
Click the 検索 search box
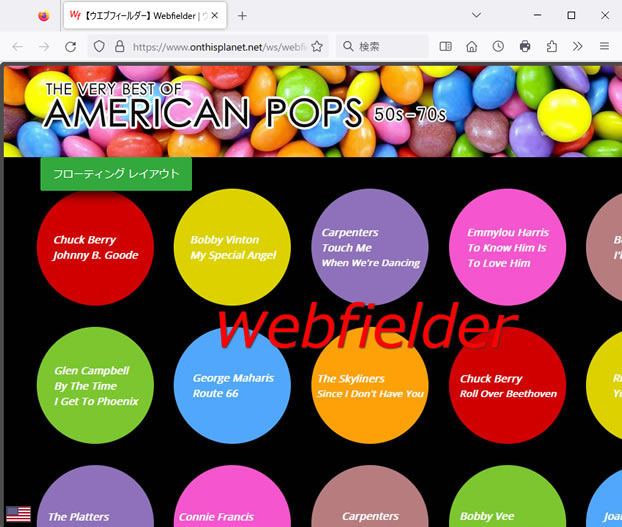coord(382,47)
